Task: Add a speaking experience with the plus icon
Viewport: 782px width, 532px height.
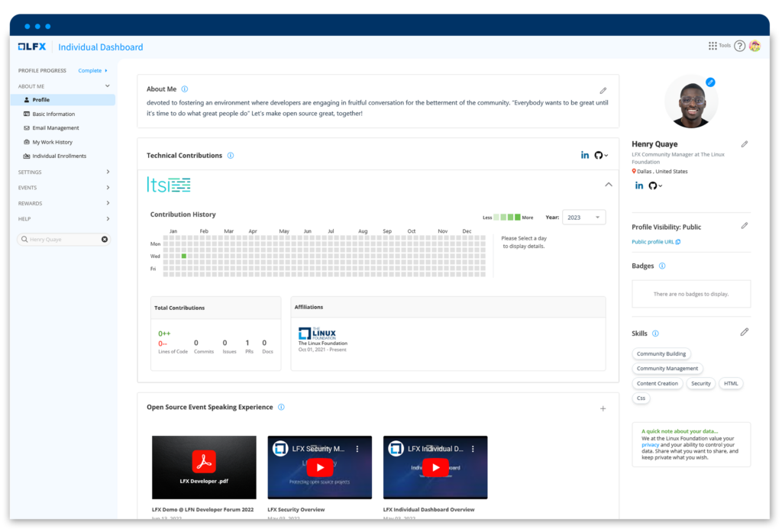Action: (603, 408)
